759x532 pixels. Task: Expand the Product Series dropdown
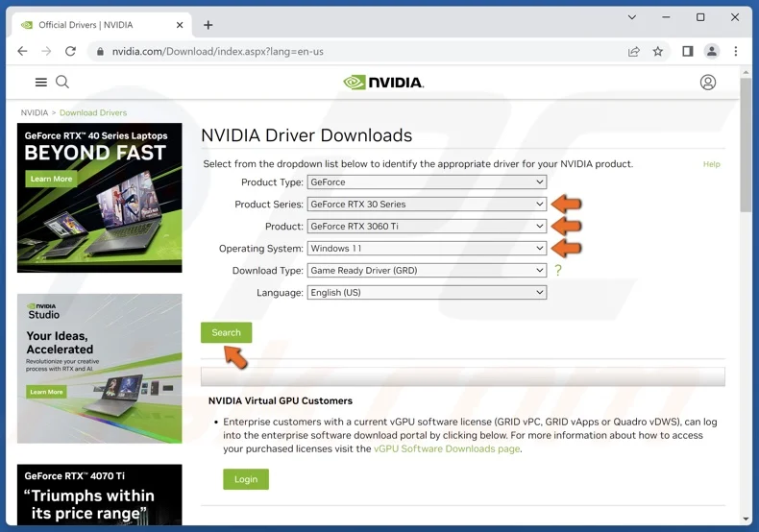click(427, 205)
